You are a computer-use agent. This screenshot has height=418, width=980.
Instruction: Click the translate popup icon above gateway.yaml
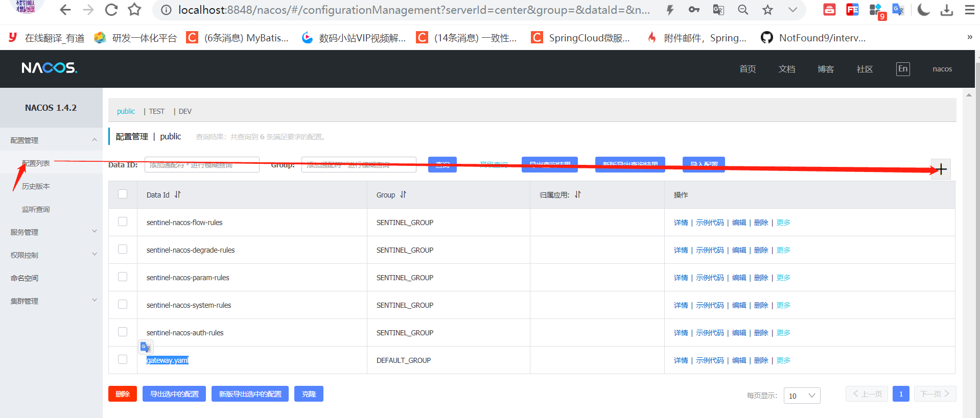[146, 348]
